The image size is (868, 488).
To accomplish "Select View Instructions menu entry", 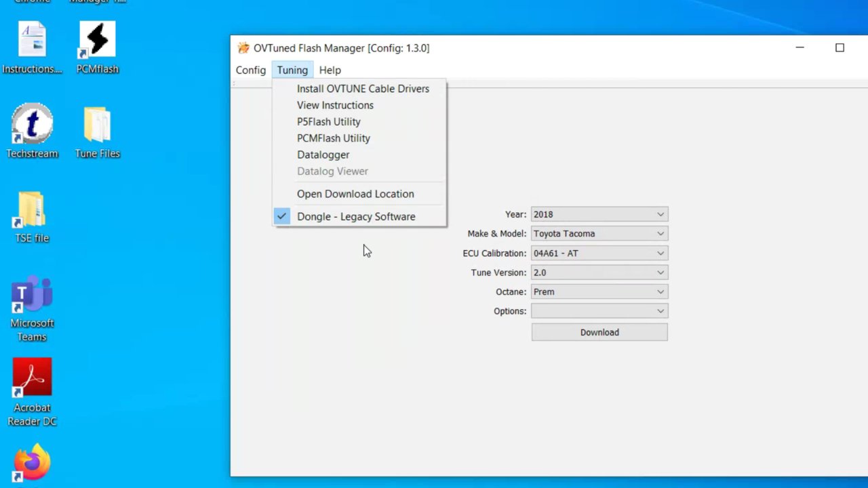I will pyautogui.click(x=359, y=105).
